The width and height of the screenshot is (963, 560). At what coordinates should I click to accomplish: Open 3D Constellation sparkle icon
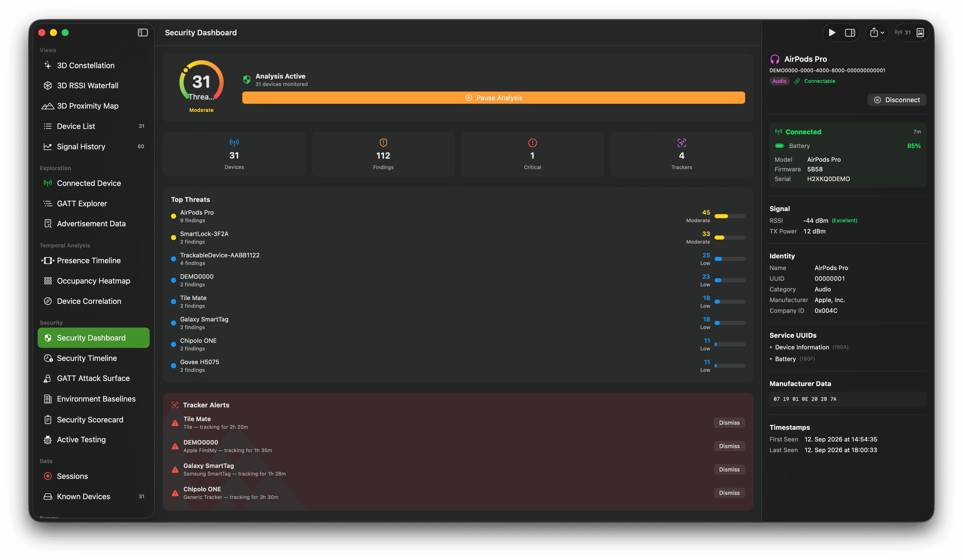click(48, 65)
